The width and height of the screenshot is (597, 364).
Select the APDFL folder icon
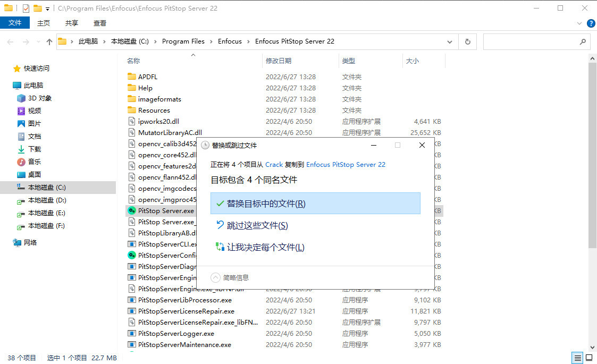(x=132, y=77)
